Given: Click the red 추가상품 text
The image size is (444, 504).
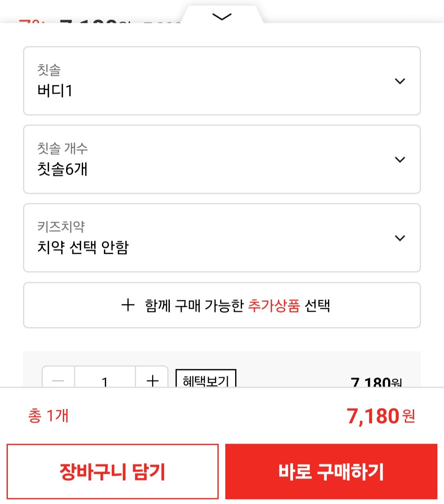Looking at the screenshot, I should 274,306.
